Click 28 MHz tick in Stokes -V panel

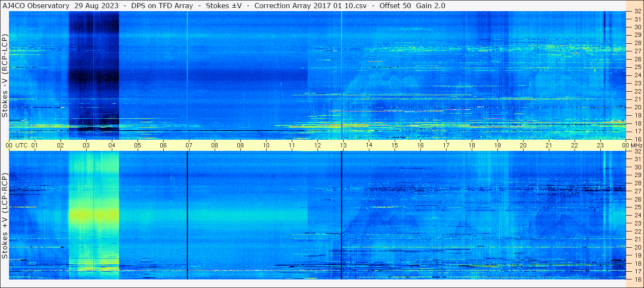coord(637,43)
